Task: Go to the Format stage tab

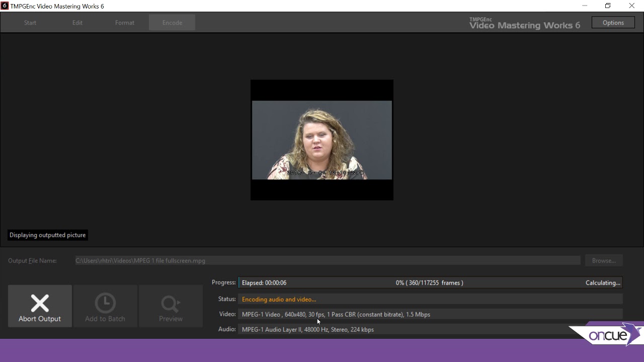Action: tap(125, 23)
